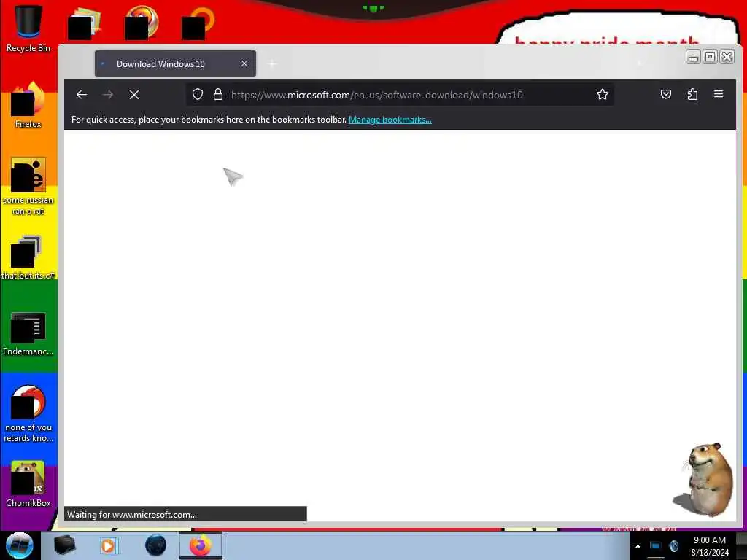
Task: Open the tracking protection shield icon
Action: tap(198, 94)
